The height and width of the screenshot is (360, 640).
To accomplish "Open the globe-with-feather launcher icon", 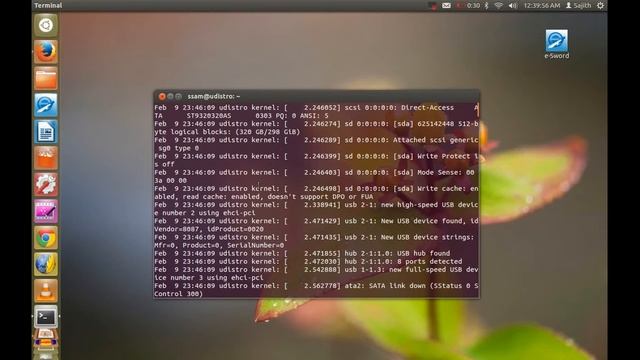I will point(46,264).
